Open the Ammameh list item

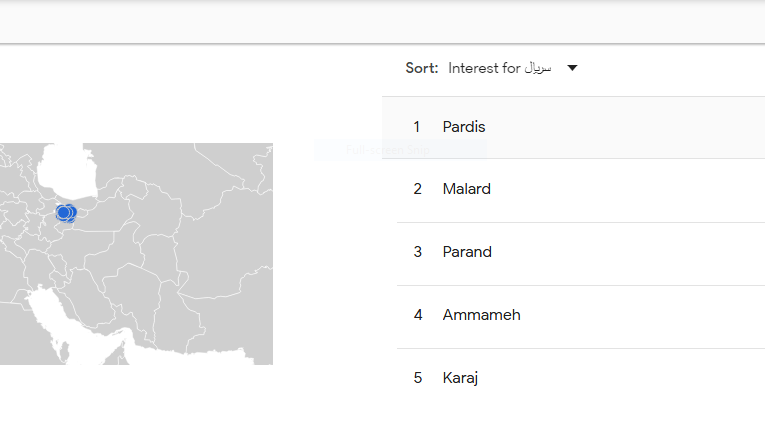481,315
